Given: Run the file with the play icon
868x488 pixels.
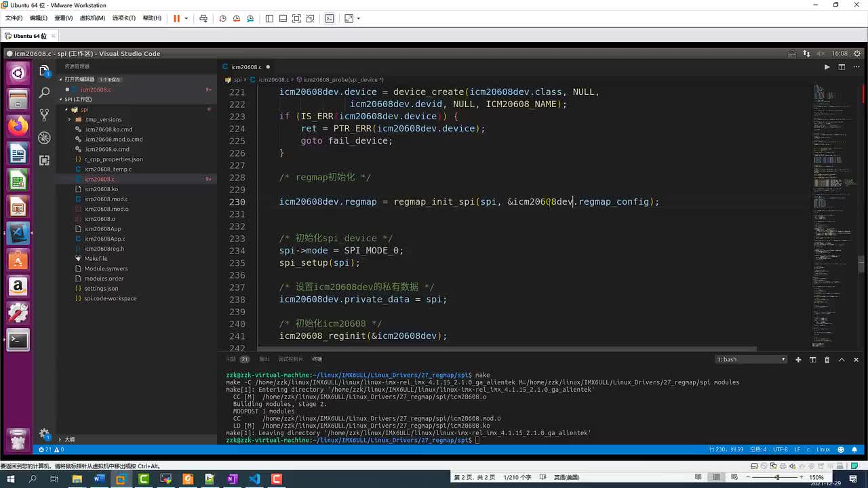Looking at the screenshot, I should pyautogui.click(x=827, y=67).
